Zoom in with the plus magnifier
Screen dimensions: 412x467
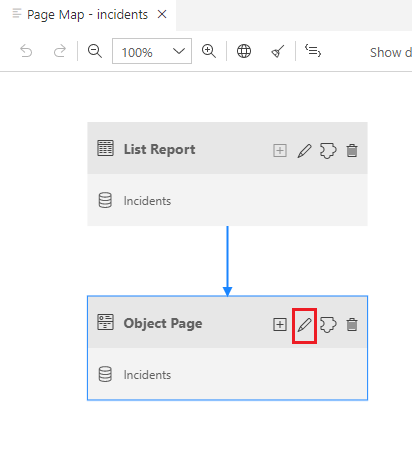click(x=209, y=51)
